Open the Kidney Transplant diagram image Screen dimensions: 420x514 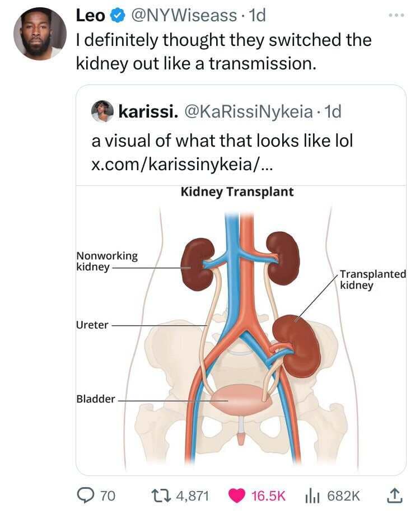point(241,330)
